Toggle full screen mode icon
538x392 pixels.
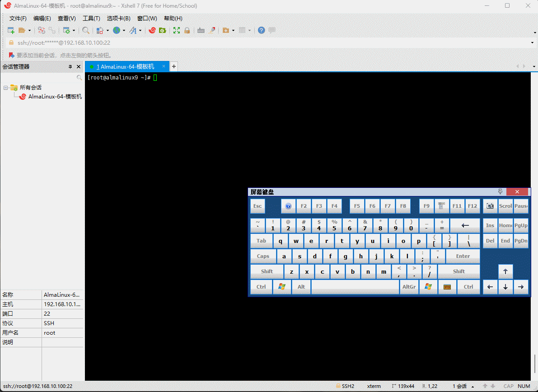point(177,30)
